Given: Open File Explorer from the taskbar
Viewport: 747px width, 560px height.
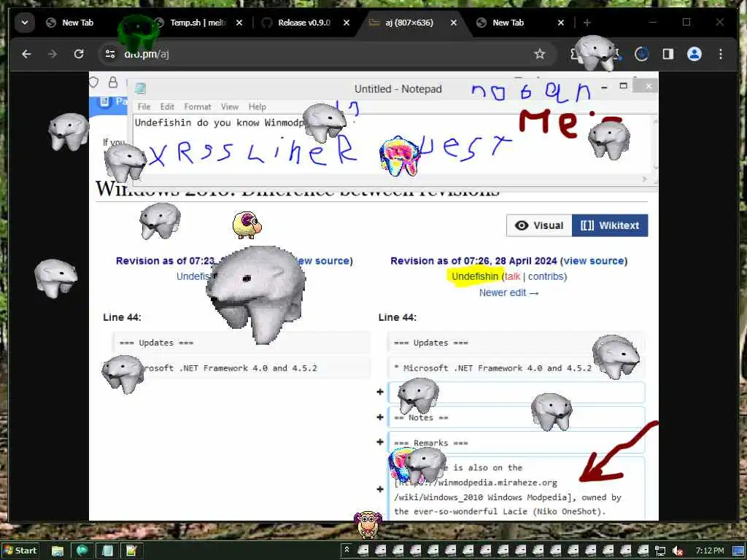Looking at the screenshot, I should tap(58, 551).
